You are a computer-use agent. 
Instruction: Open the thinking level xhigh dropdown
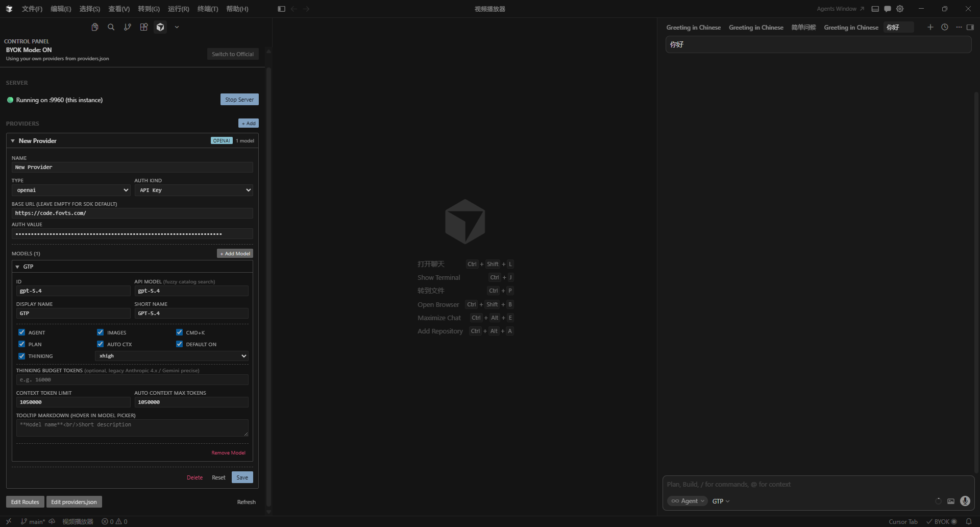[x=171, y=356]
